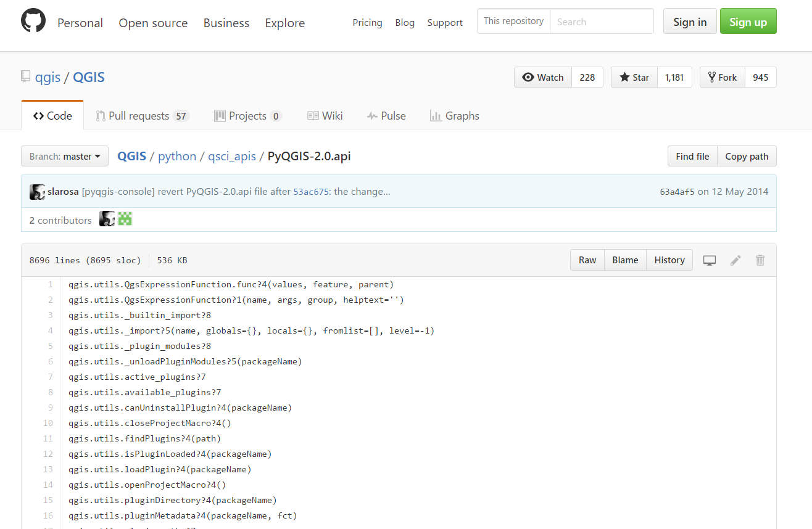
Task: Open the Projects tab
Action: coord(248,116)
